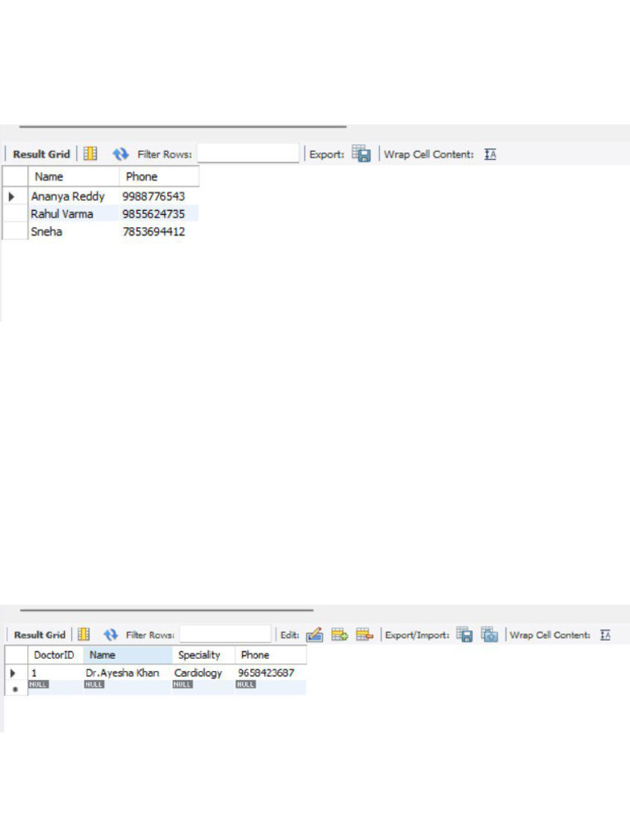630x840 pixels.
Task: Click the upper Filter Rows input field
Action: (x=248, y=153)
